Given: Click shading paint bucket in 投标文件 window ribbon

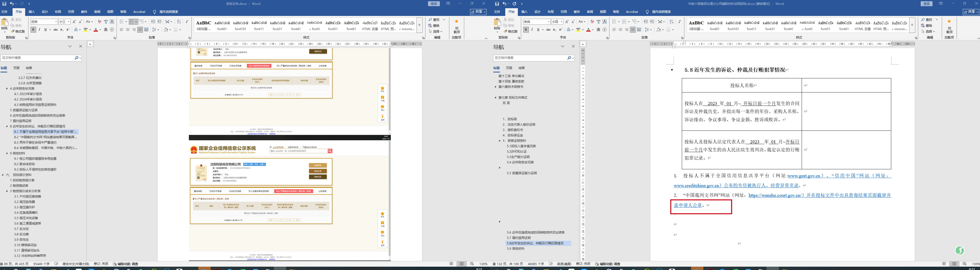Looking at the screenshot, I should point(166,30).
